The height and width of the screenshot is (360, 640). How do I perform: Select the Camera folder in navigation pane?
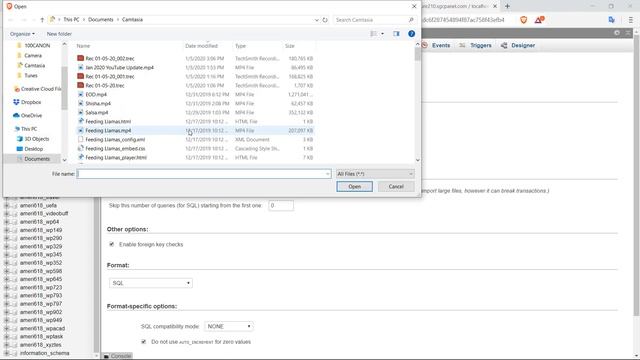[x=33, y=56]
